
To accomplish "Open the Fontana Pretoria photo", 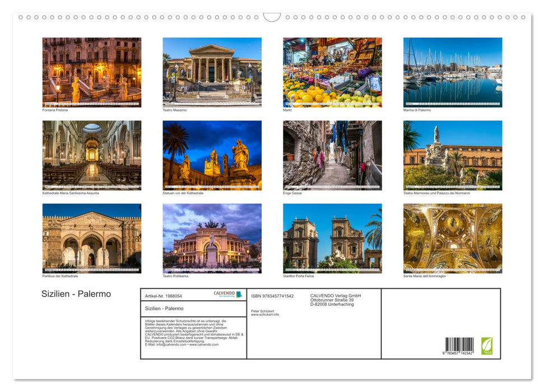I will 92,72.
